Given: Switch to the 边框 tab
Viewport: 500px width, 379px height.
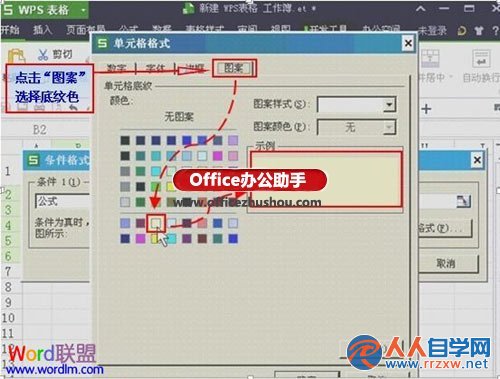Looking at the screenshot, I should (x=195, y=69).
